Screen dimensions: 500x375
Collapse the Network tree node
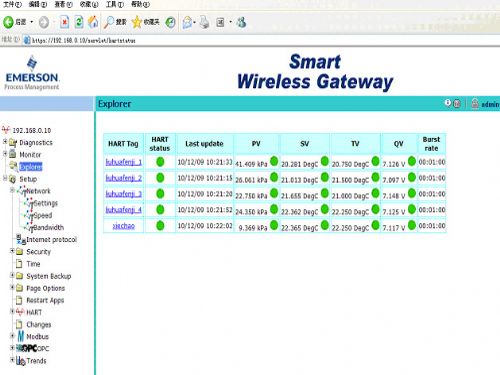(x=12, y=190)
